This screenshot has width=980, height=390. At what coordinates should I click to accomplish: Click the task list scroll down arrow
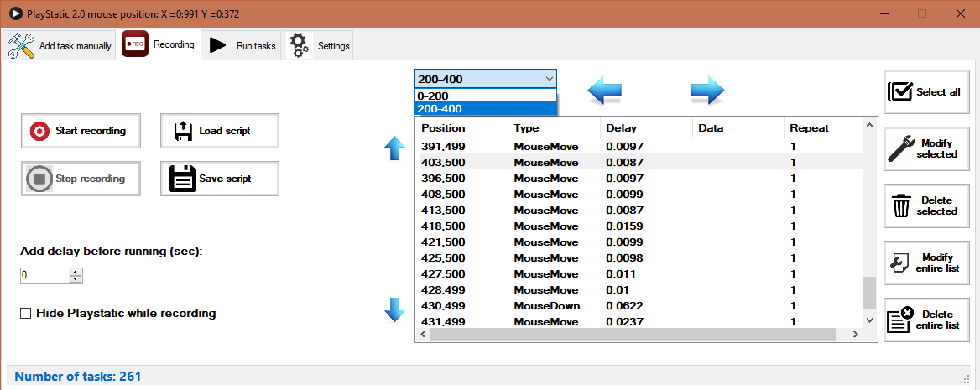pyautogui.click(x=868, y=320)
